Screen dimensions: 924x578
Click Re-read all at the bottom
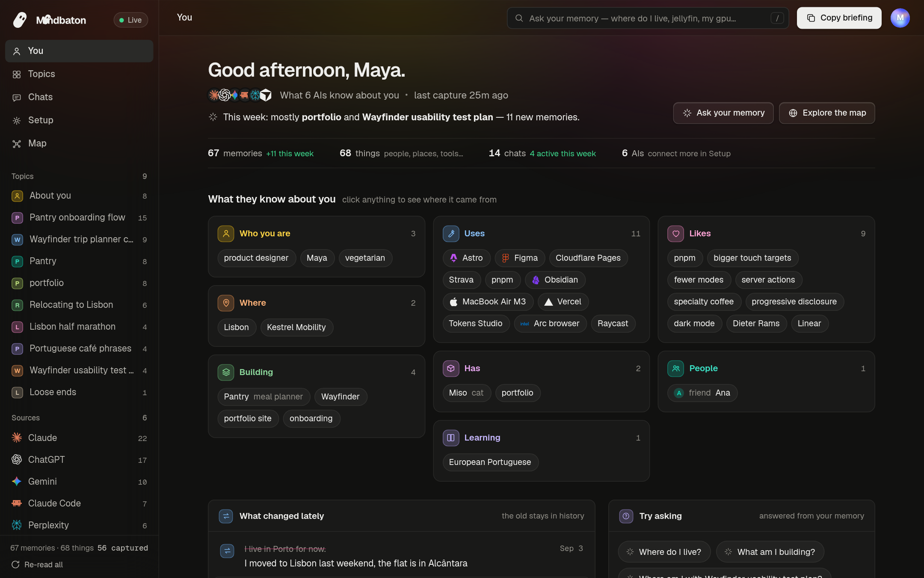37,565
